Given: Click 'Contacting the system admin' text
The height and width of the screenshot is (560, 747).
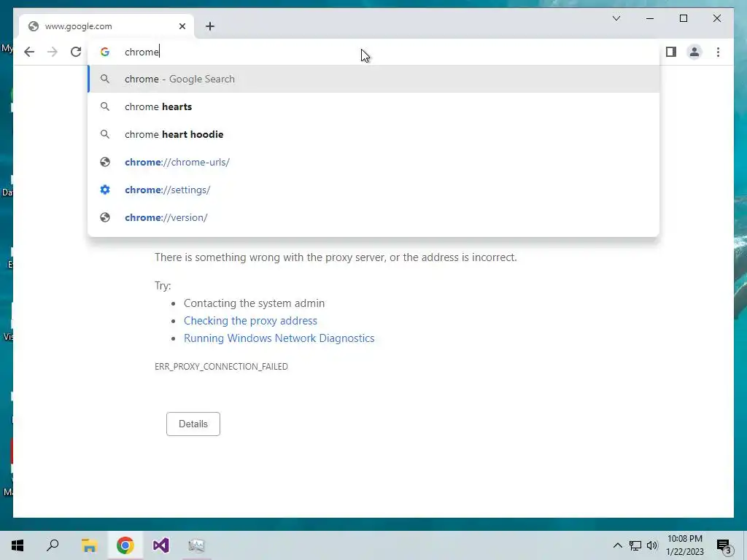Looking at the screenshot, I should [x=254, y=303].
